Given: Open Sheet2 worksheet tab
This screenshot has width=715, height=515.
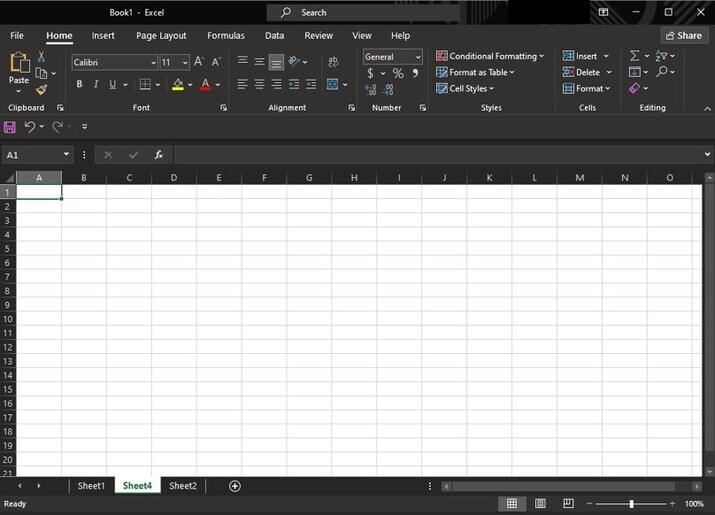Looking at the screenshot, I should [183, 486].
